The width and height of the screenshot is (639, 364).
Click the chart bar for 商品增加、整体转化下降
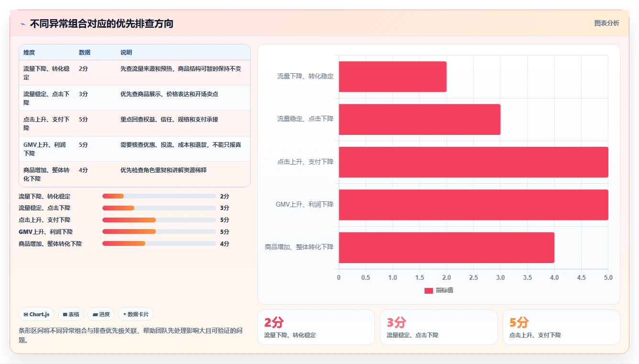[x=447, y=247]
